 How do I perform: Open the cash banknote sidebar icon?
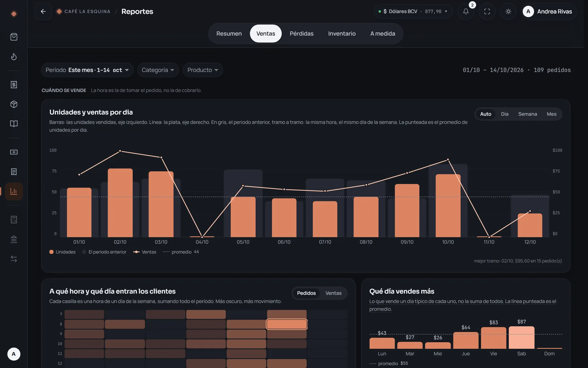click(14, 152)
